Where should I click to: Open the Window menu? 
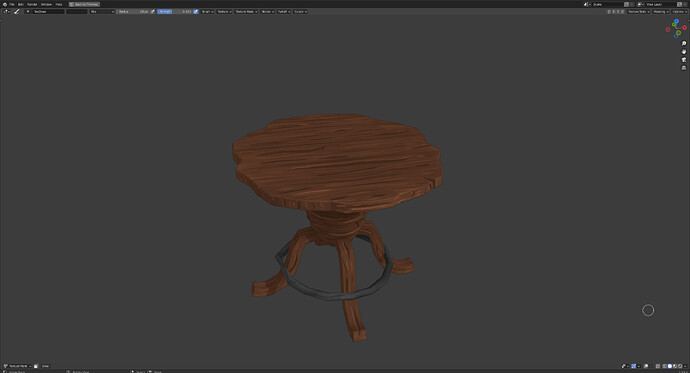[46, 4]
